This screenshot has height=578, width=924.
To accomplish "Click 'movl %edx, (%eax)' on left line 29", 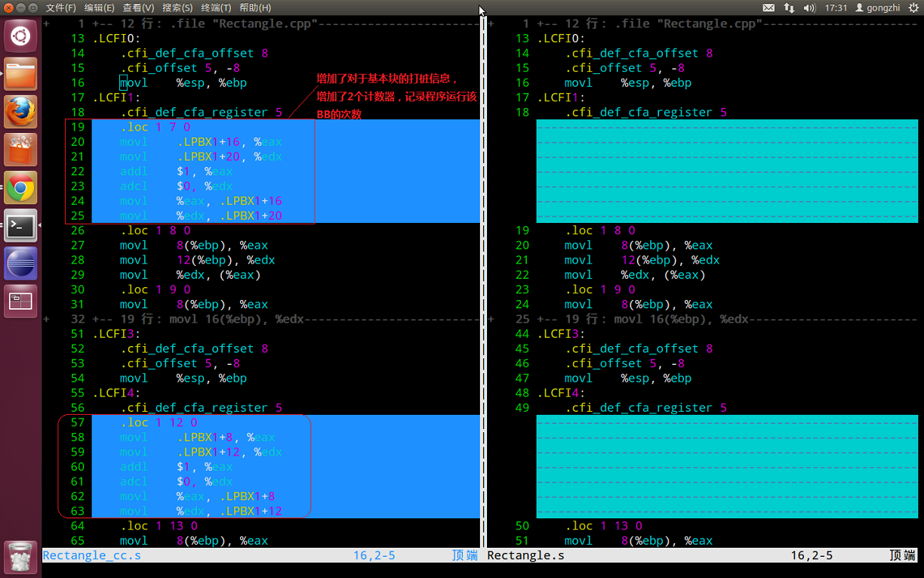I will 190,275.
